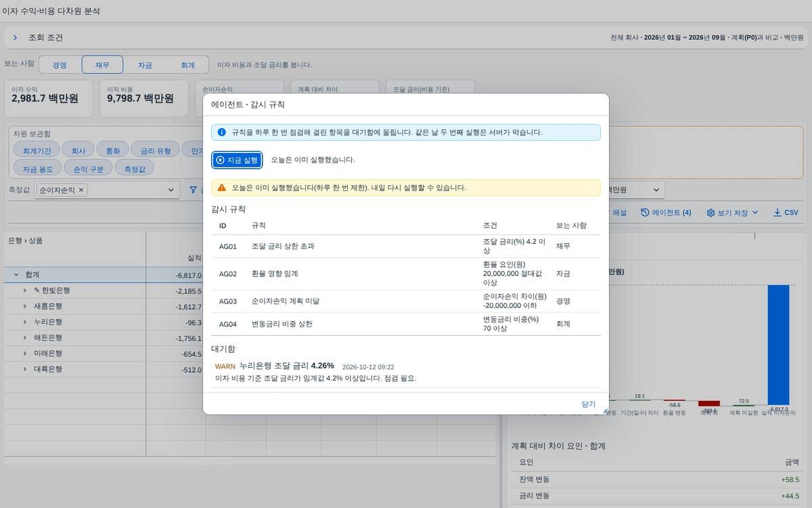This screenshot has height=508, width=812.
Task: Select the 재무 viewer tab
Action: point(102,65)
